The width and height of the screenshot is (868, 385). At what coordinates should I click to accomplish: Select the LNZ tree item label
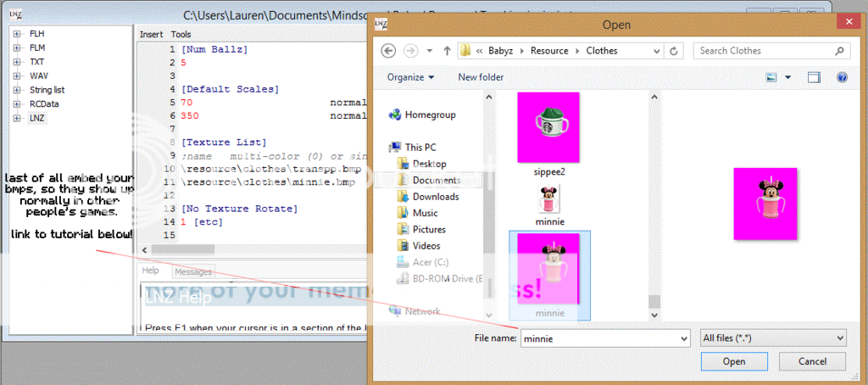pyautogui.click(x=37, y=118)
